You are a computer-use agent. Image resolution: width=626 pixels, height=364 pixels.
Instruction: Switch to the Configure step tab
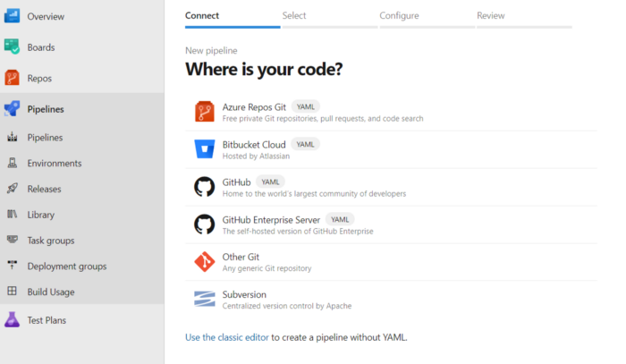[399, 16]
